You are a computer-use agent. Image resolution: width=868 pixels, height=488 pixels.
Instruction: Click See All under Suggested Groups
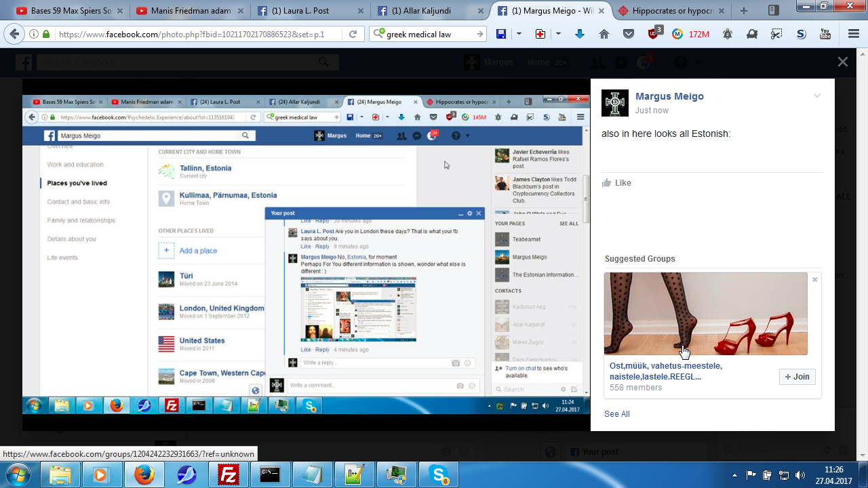[616, 414]
